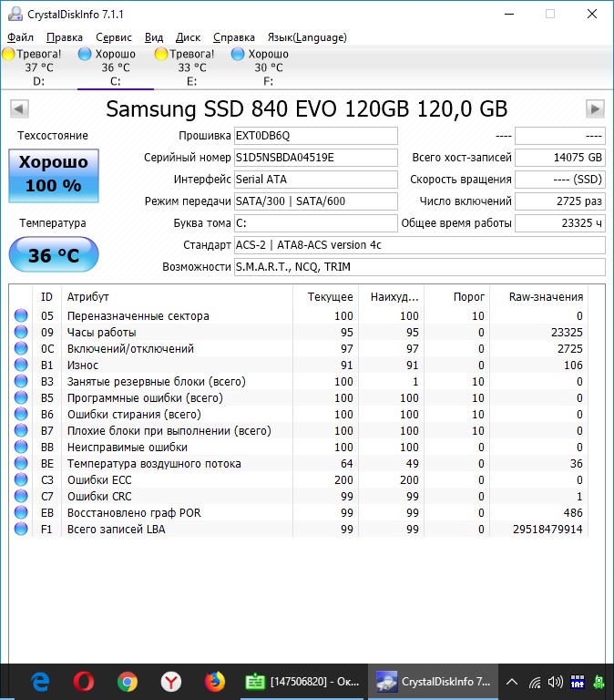
Task: Click raw value 486 in POR row
Action: pyautogui.click(x=573, y=513)
